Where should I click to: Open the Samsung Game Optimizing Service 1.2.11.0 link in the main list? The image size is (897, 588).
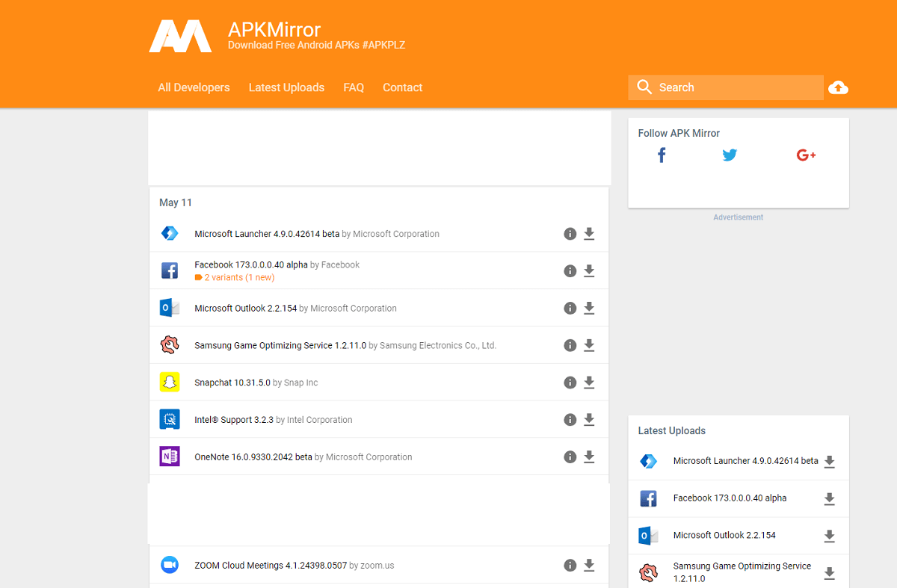[280, 345]
